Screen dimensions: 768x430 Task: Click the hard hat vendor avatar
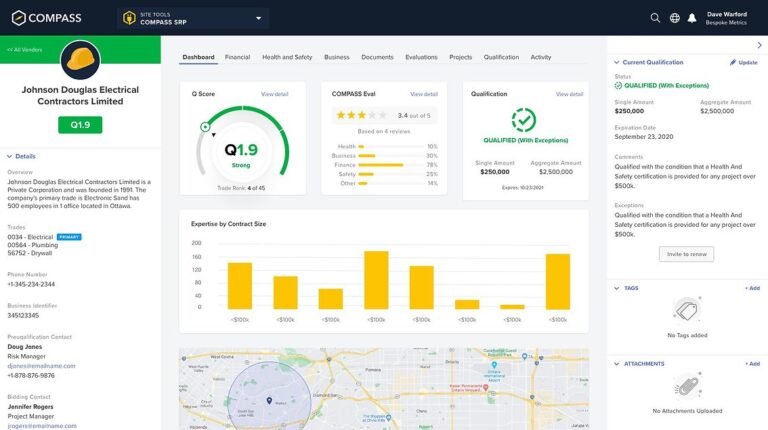(x=80, y=60)
